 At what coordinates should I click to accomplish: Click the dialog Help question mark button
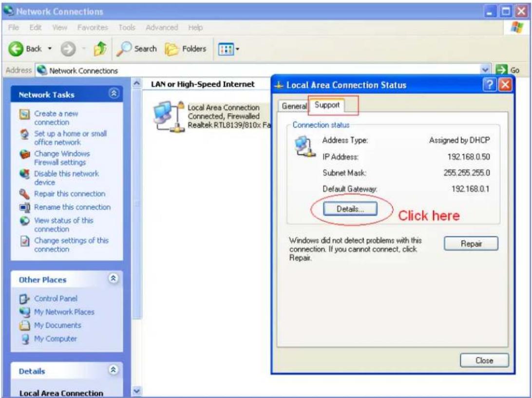tap(490, 84)
